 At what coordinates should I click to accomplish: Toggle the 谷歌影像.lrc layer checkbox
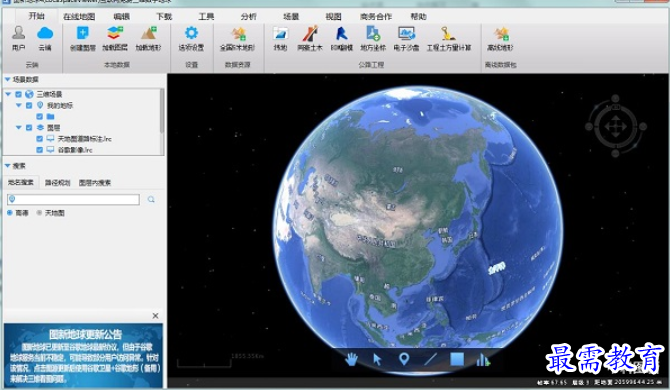pos(40,150)
